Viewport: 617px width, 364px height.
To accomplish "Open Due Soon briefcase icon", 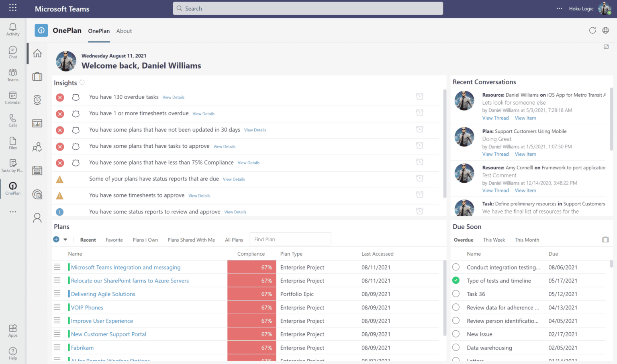I will pyautogui.click(x=605, y=240).
